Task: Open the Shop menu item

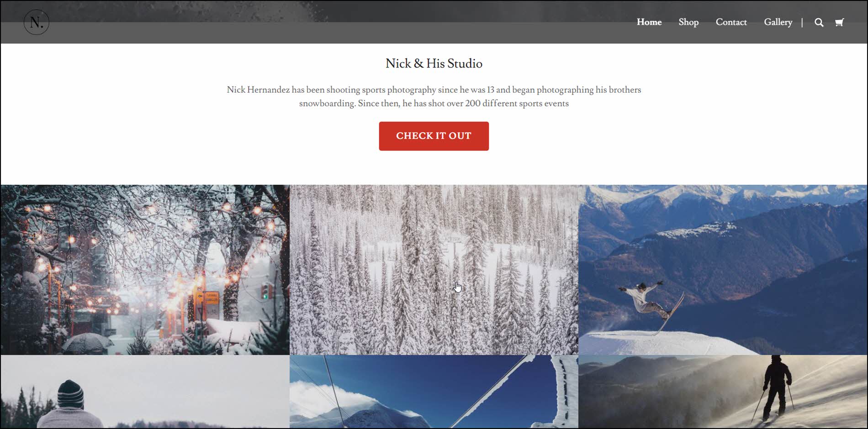Action: point(688,22)
